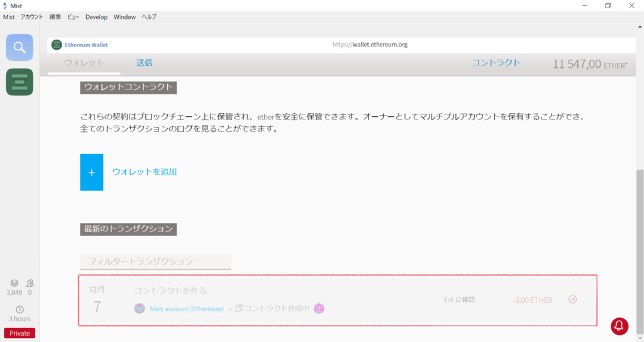This screenshot has height=342, width=644.
Task: Click the フィルタートランザクション filter field
Action: 156,262
